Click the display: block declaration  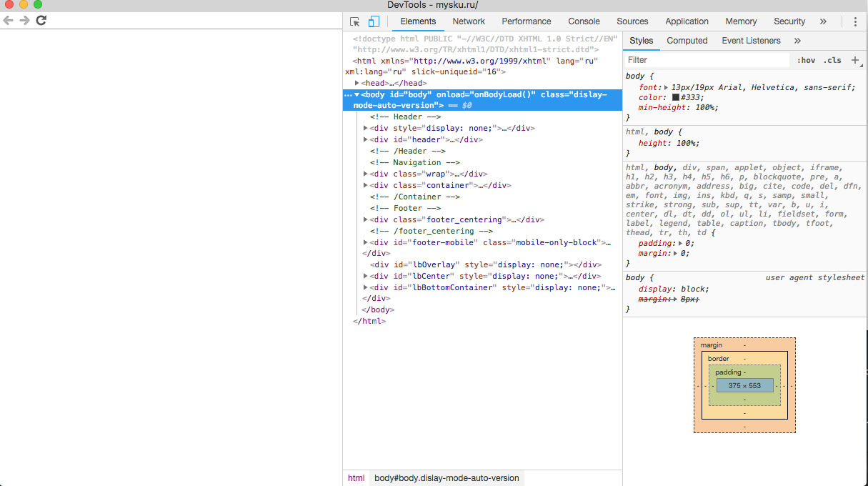coord(674,289)
